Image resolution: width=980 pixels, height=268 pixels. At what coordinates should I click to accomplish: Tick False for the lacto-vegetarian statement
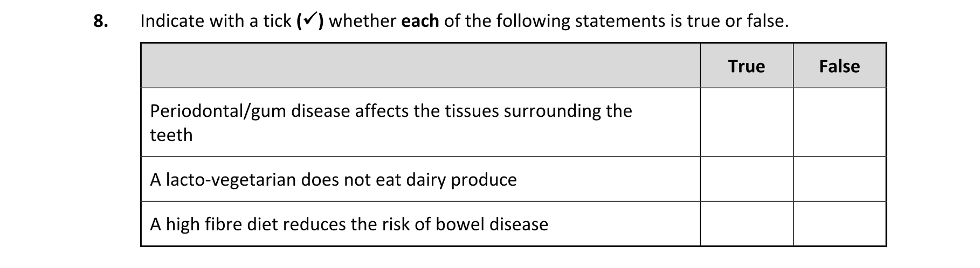coord(839,179)
